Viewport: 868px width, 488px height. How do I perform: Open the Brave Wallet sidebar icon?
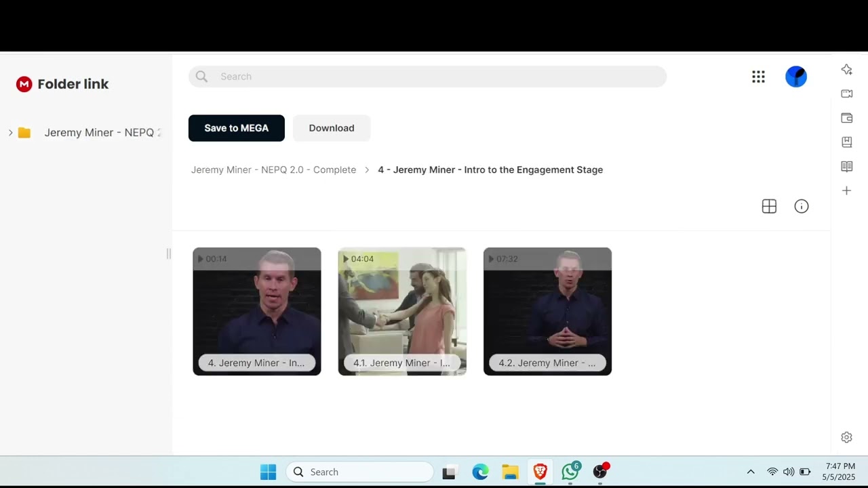point(846,118)
